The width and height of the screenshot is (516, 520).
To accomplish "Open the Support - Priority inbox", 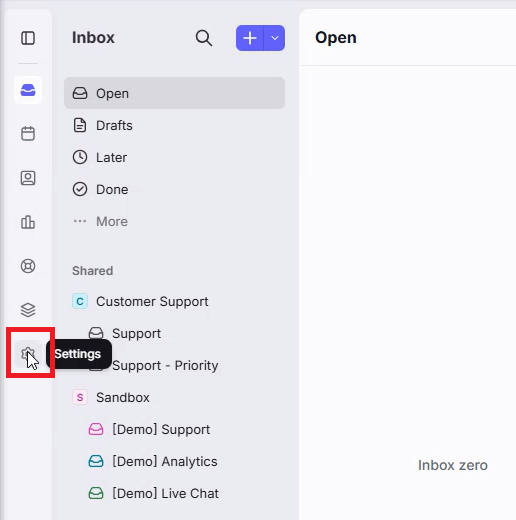I will coord(174,365).
